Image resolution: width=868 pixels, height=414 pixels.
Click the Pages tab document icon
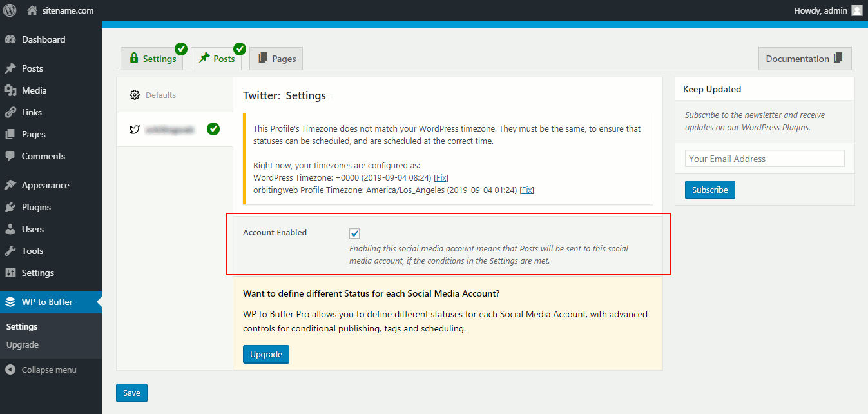[x=263, y=58]
